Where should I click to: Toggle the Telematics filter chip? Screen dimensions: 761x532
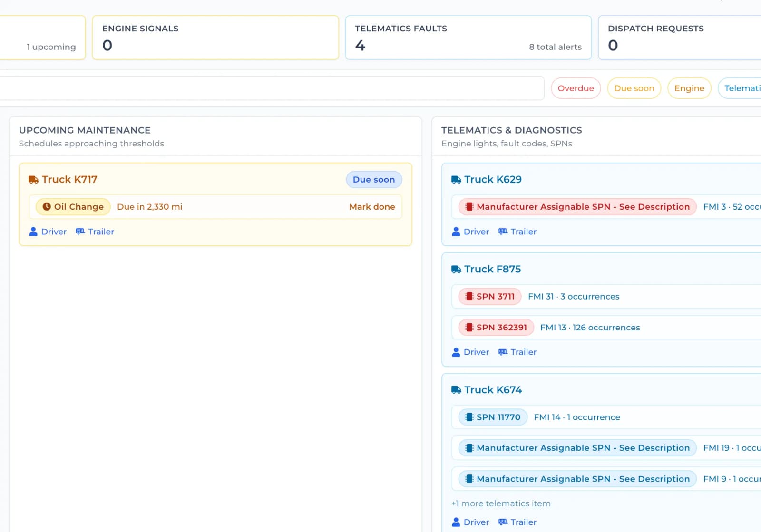(742, 88)
